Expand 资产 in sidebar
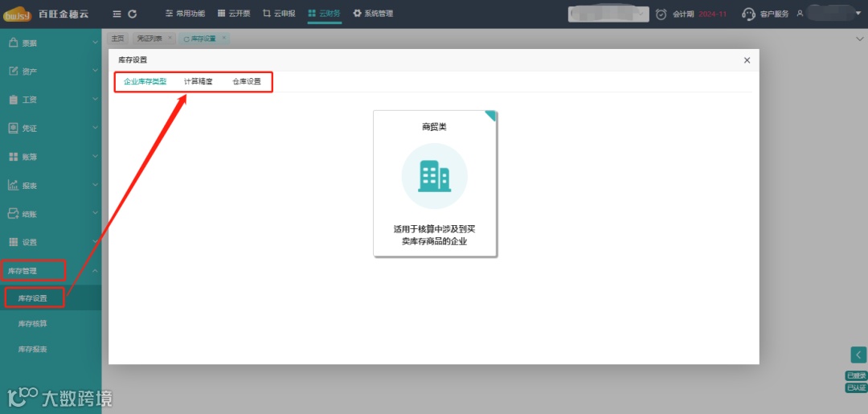868x414 pixels. point(51,72)
